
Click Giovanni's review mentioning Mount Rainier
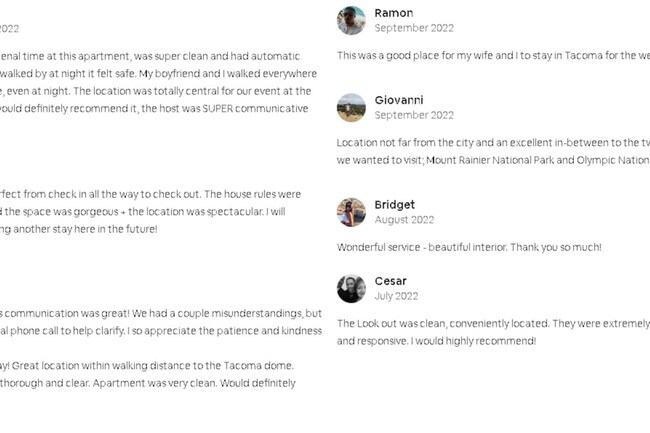click(x=493, y=151)
